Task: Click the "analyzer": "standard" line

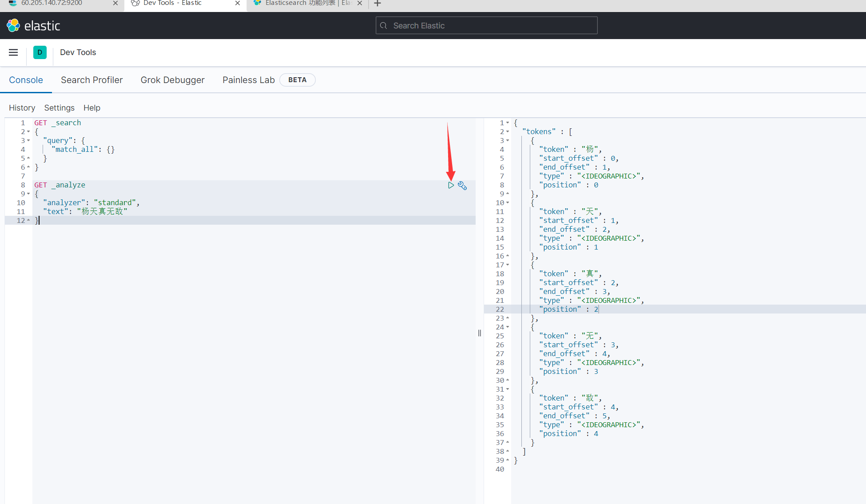Action: (91, 203)
